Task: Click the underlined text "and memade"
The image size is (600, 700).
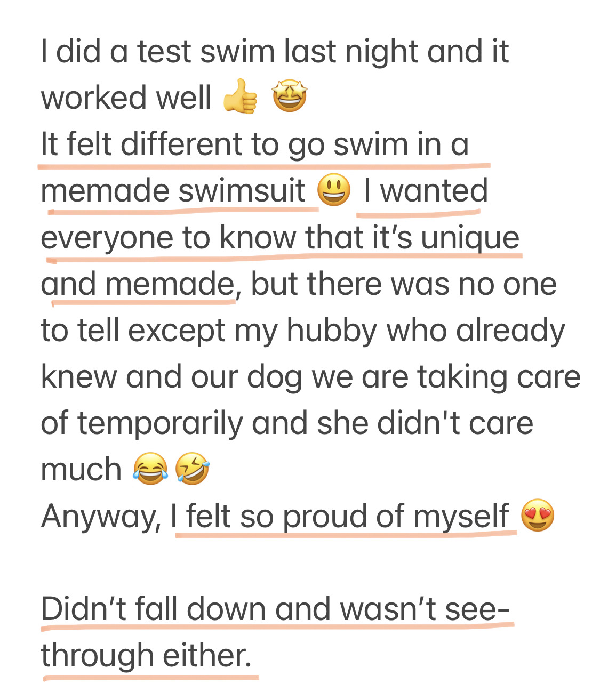Action: (137, 284)
